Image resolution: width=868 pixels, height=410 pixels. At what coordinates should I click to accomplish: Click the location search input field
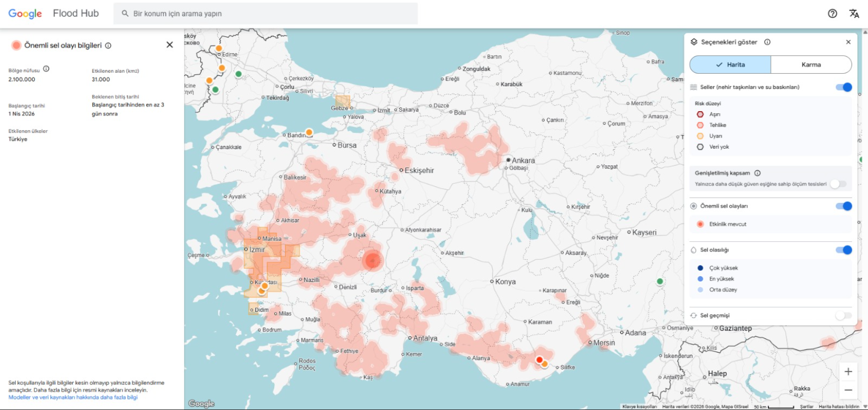click(269, 14)
